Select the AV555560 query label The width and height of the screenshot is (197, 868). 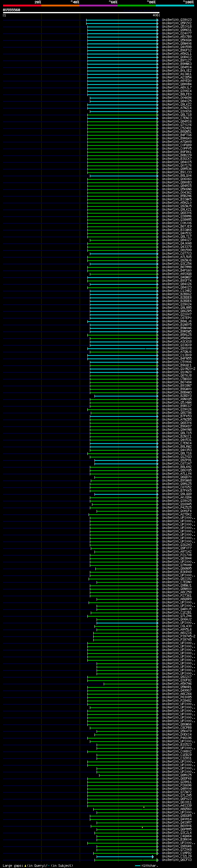click(x=11, y=10)
